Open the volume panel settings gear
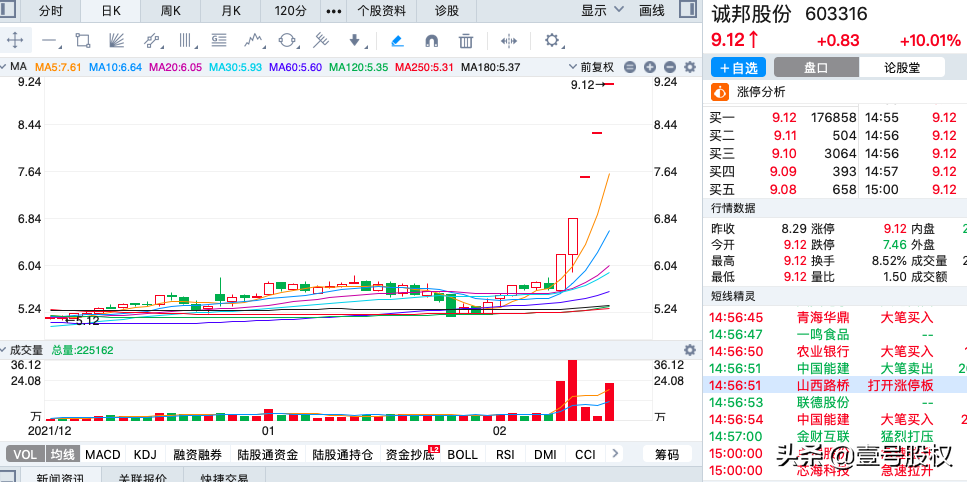 (x=690, y=350)
